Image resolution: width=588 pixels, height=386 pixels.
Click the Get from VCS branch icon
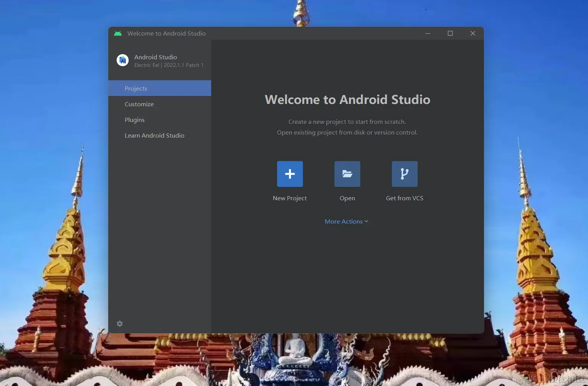[x=404, y=174]
